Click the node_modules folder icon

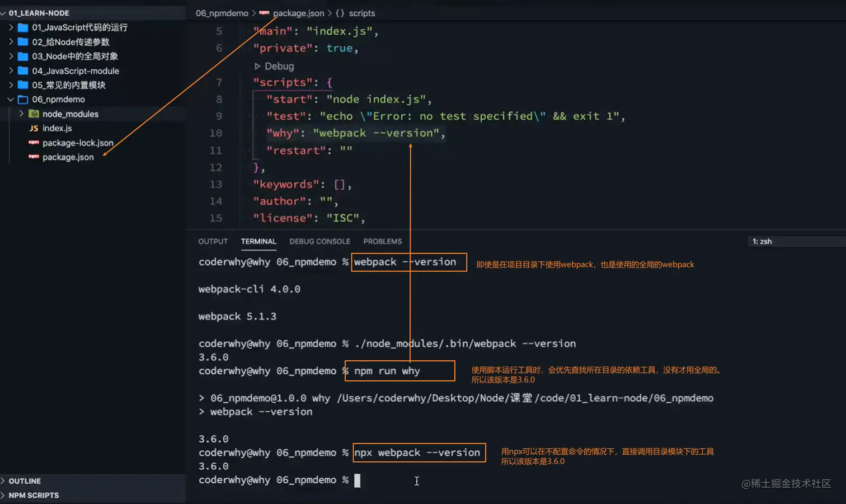pyautogui.click(x=34, y=114)
